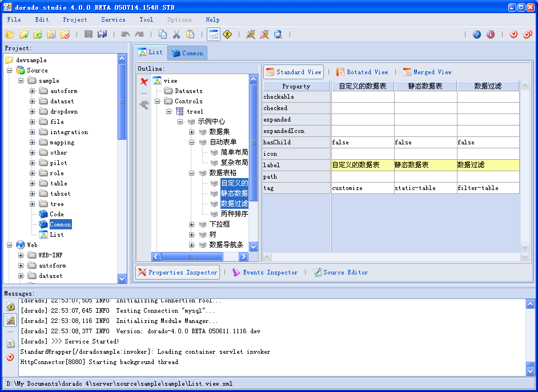This screenshot has width=538, height=392.
Task: Click the Tomcat stop service icon
Action: (x=264, y=34)
